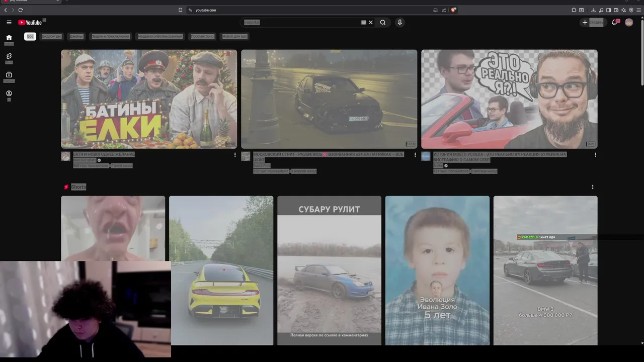Click the YouTube logo
The image size is (644, 362).
pyautogui.click(x=30, y=22)
